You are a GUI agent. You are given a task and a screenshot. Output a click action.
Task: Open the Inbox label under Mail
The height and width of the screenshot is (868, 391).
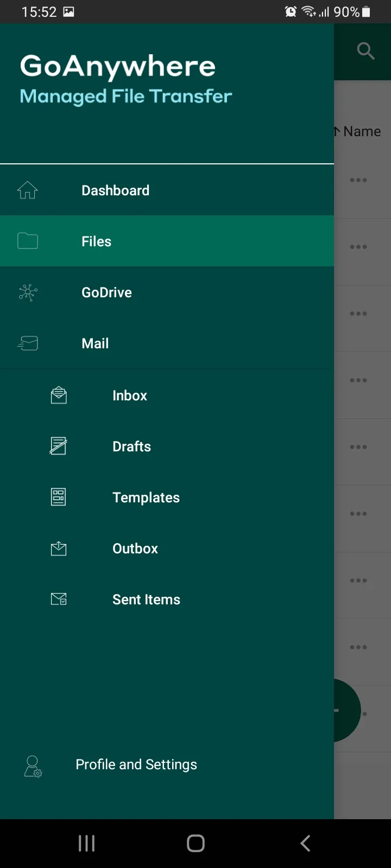point(129,395)
